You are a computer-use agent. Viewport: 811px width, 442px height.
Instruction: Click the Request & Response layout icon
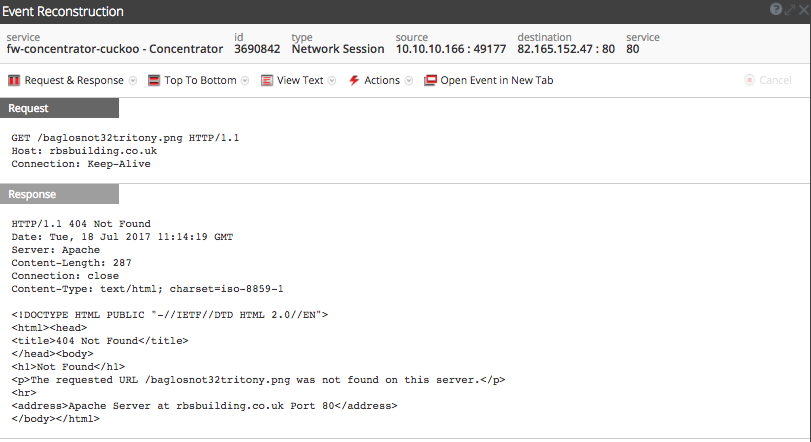point(14,80)
